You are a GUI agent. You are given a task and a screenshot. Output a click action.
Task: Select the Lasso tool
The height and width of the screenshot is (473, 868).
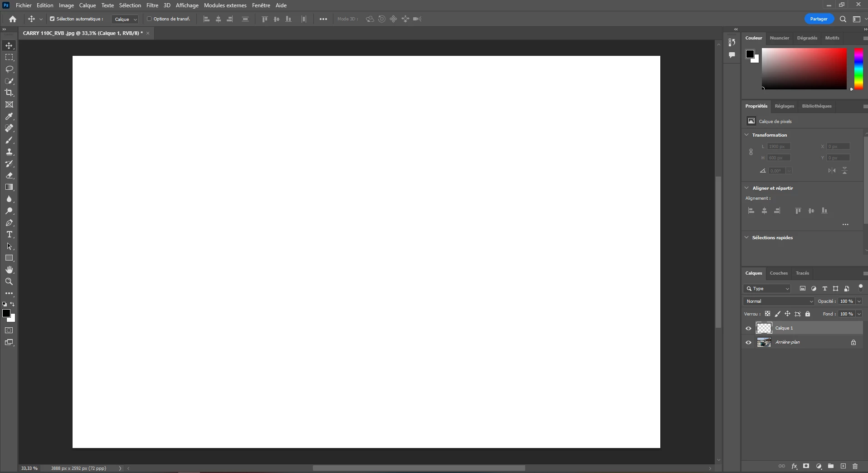[9, 69]
